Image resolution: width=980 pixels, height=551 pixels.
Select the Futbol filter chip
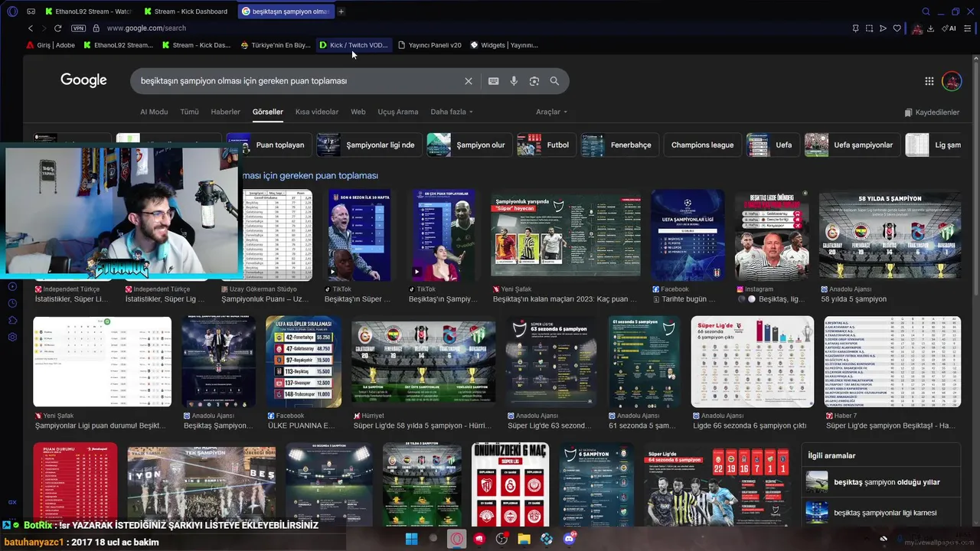546,145
